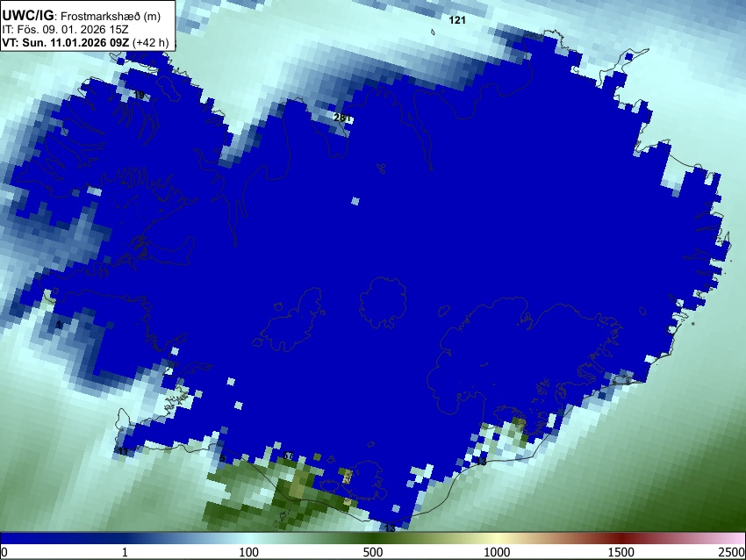Click the color scale label '0'

(4, 552)
